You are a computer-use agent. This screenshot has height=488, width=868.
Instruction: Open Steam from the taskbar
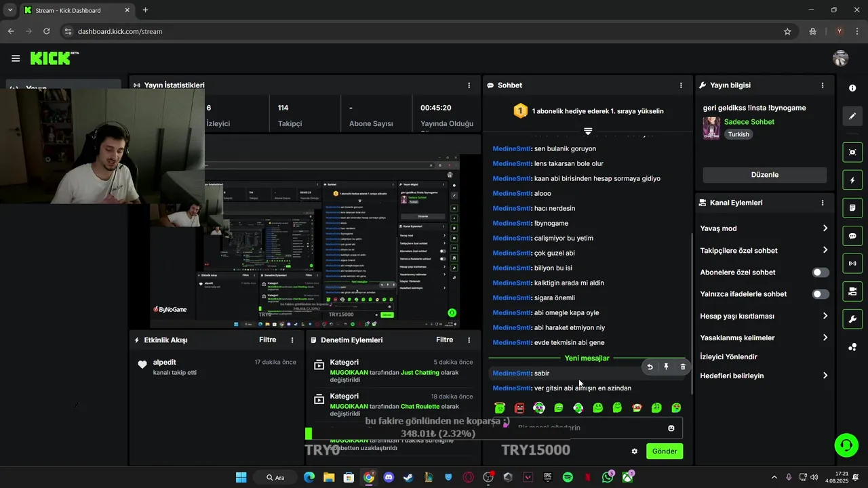[408, 477]
